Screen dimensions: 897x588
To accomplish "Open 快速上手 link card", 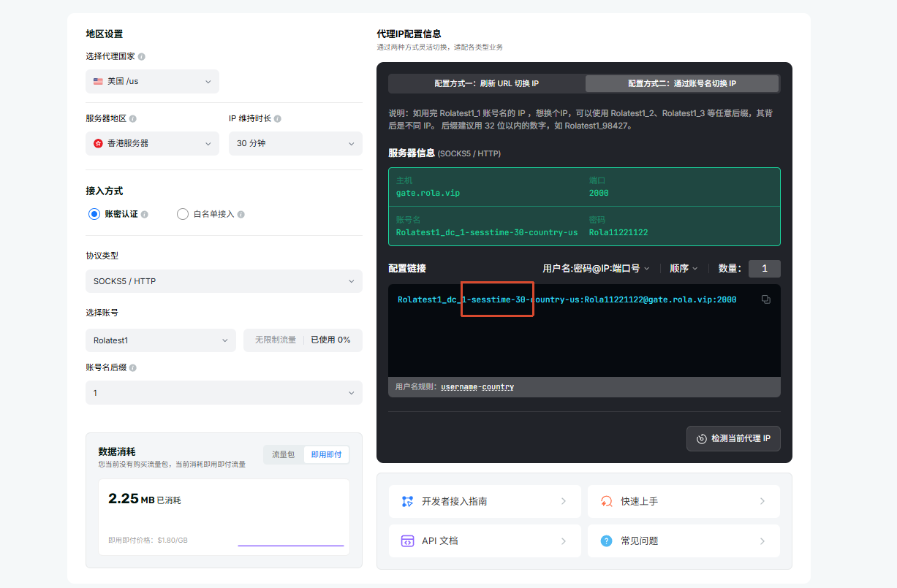I will 684,501.
